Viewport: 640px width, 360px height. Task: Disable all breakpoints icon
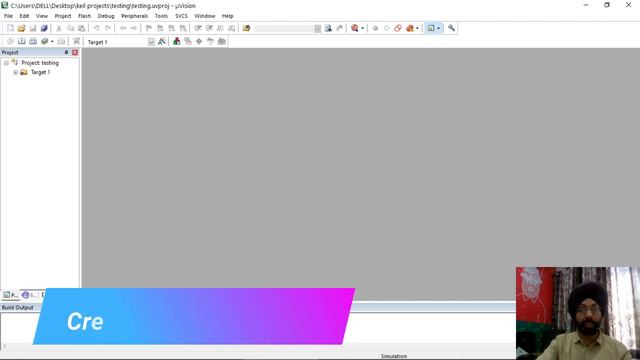pos(398,28)
